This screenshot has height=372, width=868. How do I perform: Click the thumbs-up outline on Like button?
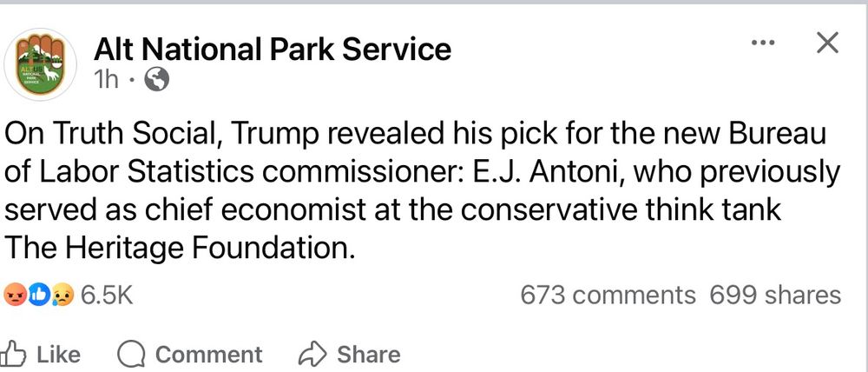coord(12,355)
